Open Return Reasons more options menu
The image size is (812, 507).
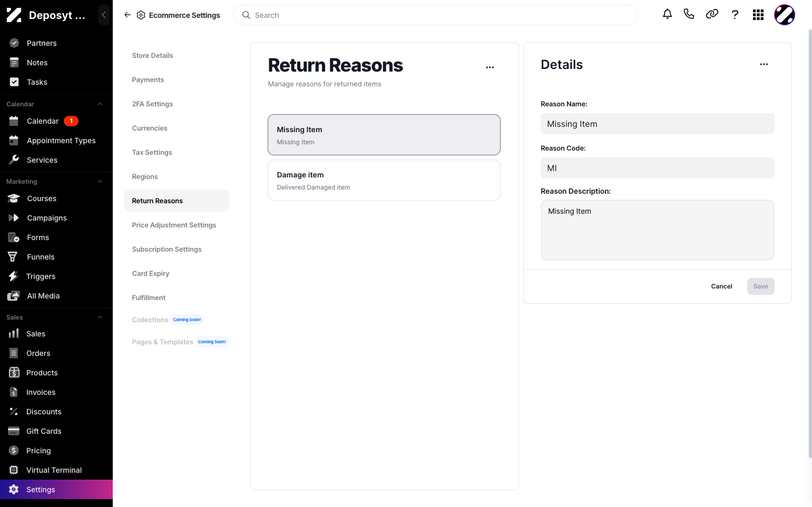click(490, 67)
